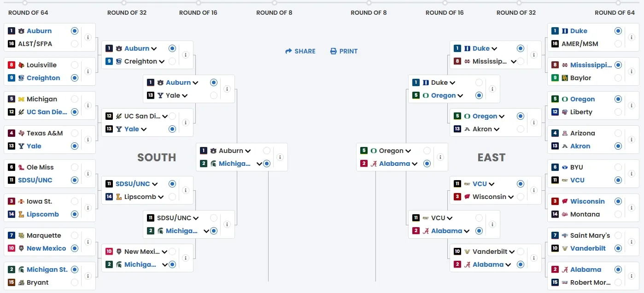644x293 pixels.
Task: Mark Duke the winner over Oregon using the radio button
Action: pos(479,82)
